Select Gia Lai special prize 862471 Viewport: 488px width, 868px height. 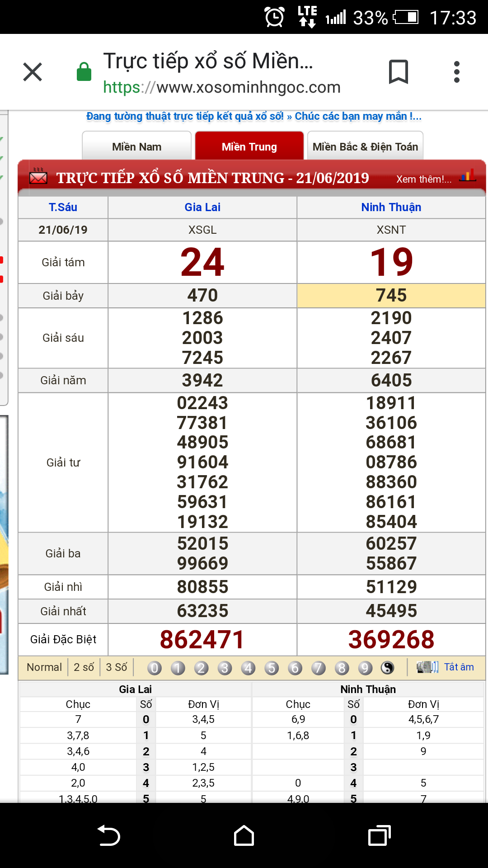click(202, 639)
